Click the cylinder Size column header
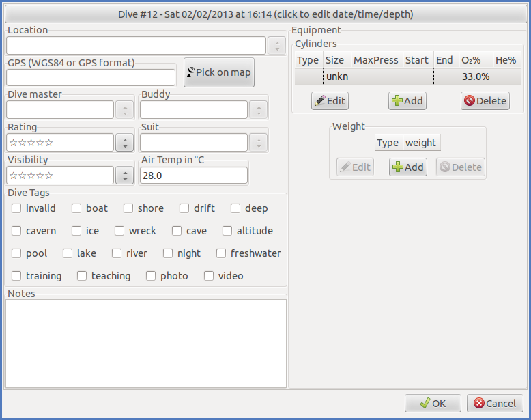531x420 pixels. click(x=337, y=60)
